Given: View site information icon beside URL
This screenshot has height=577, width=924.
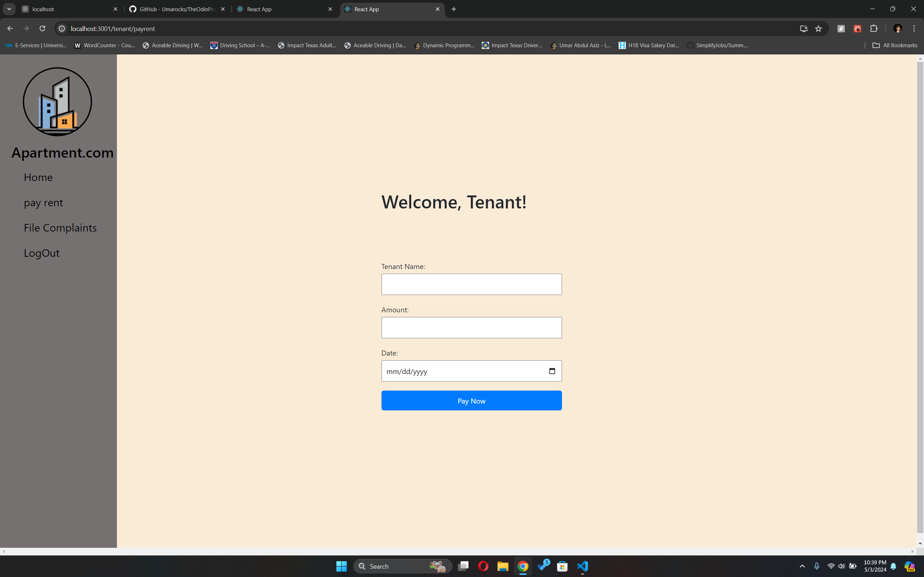Looking at the screenshot, I should 62,28.
